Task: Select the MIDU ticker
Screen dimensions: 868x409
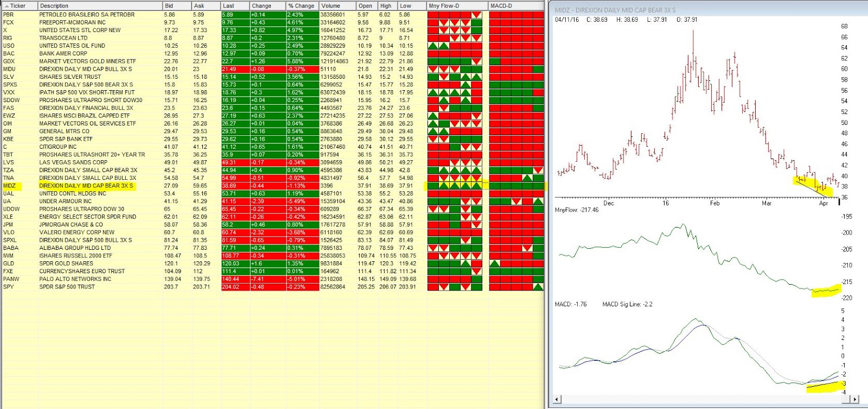Action: (x=9, y=69)
